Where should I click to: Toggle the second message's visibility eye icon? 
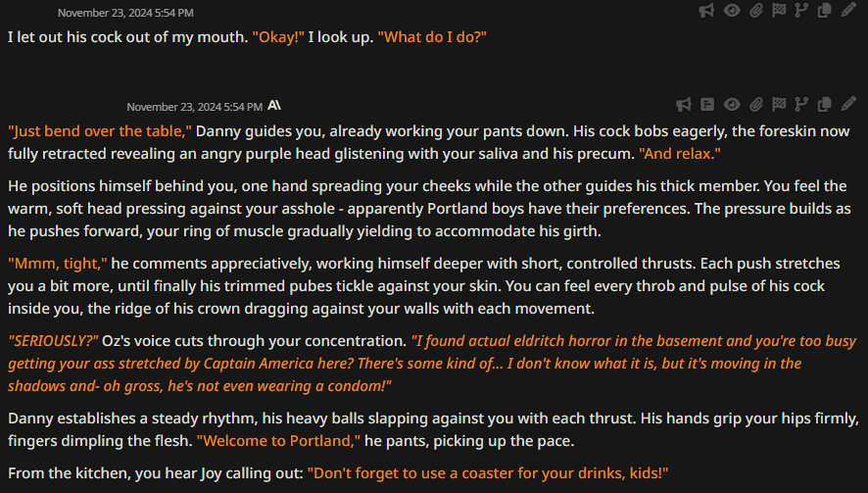(x=732, y=105)
